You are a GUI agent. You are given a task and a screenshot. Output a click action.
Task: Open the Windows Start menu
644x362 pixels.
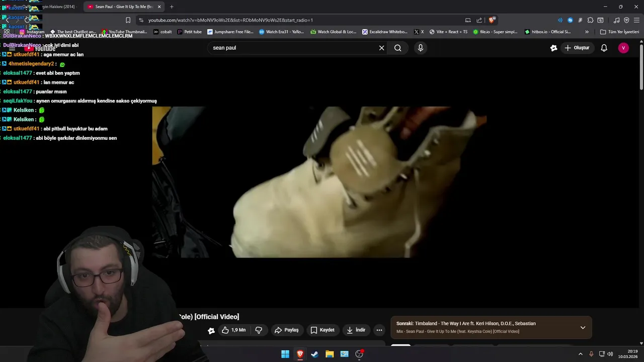tap(285, 354)
